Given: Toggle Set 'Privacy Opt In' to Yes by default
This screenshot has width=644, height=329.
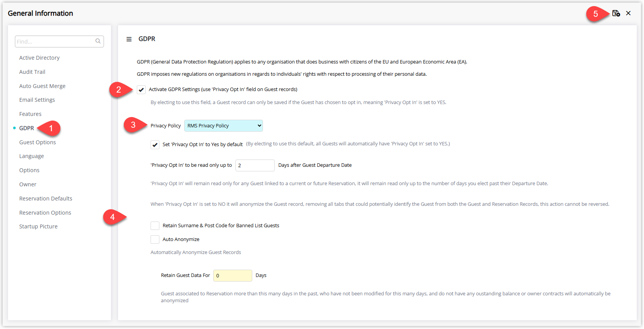Looking at the screenshot, I should 155,145.
